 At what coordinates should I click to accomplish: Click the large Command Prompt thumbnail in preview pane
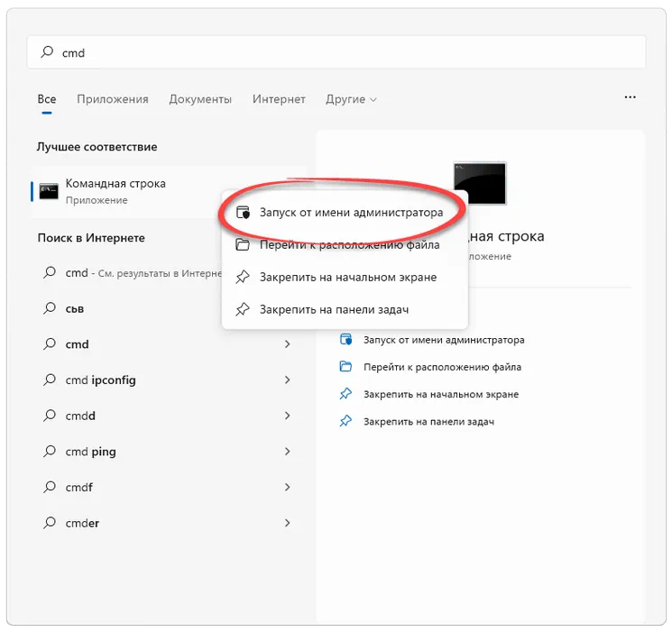pyautogui.click(x=480, y=183)
